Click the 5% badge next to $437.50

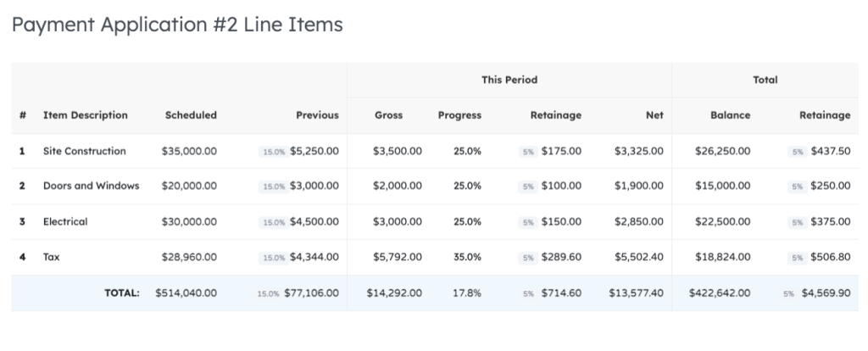point(797,152)
